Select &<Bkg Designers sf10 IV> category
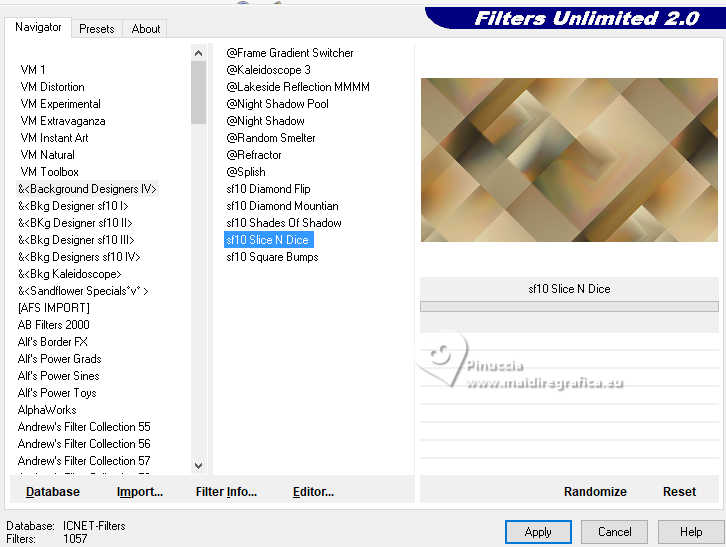 click(x=79, y=257)
